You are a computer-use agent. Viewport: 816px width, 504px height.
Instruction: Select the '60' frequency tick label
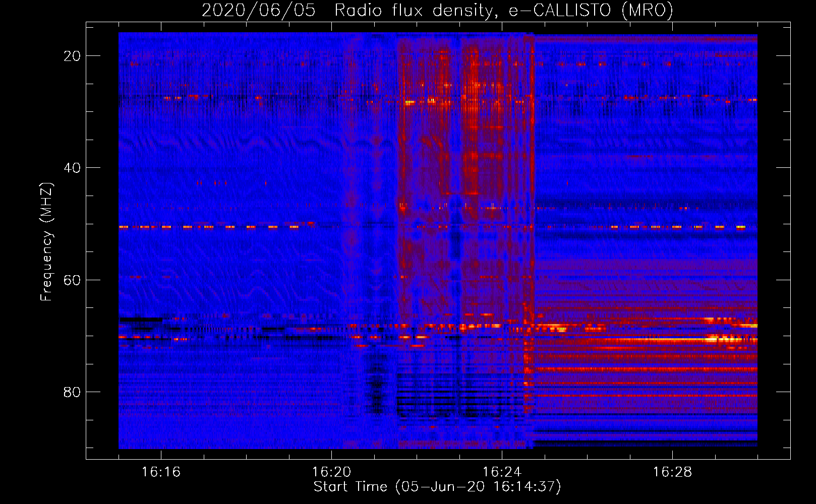72,280
